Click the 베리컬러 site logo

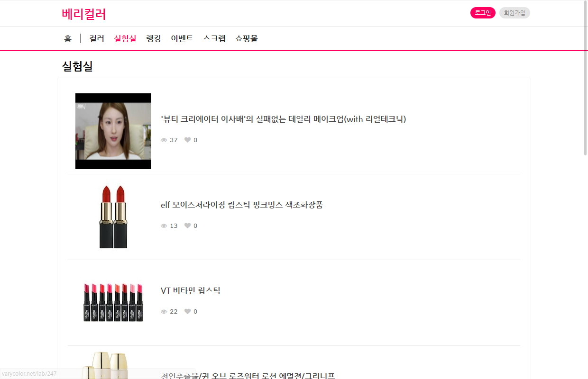click(x=84, y=14)
